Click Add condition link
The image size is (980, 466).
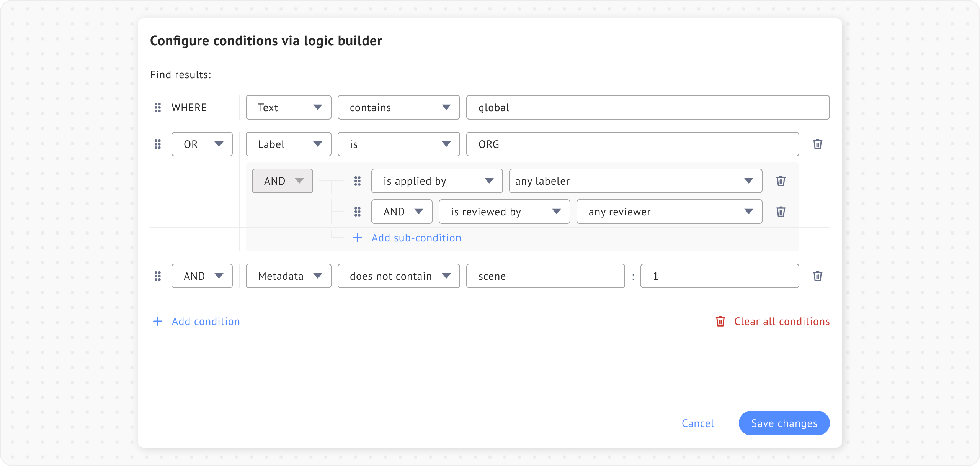click(x=206, y=322)
